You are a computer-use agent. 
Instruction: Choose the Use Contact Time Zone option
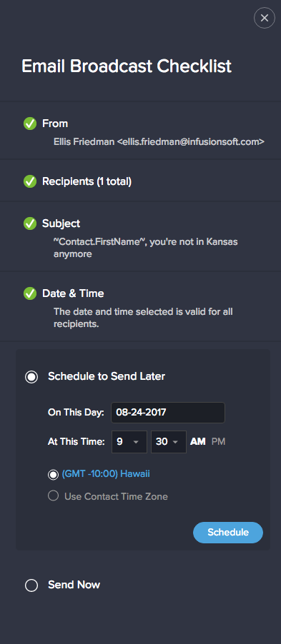pyautogui.click(x=53, y=496)
